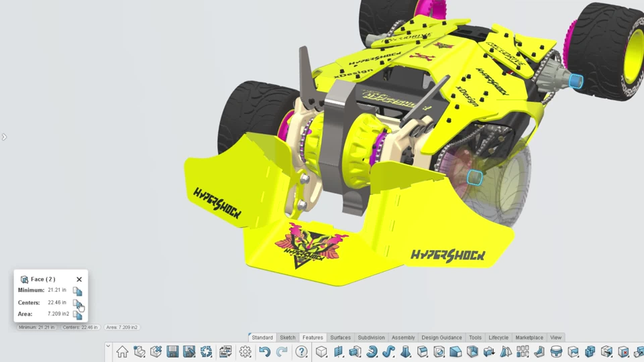Viewport: 644px width, 362px height.
Task: Click the 'Centers: 22.46 in' chip
Action: (80, 327)
